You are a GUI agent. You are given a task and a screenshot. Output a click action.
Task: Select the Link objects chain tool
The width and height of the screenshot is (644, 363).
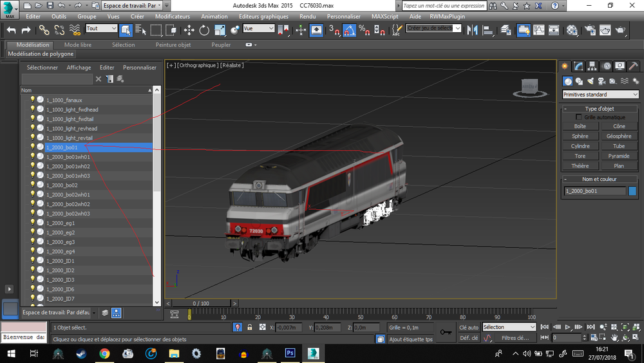[44, 30]
